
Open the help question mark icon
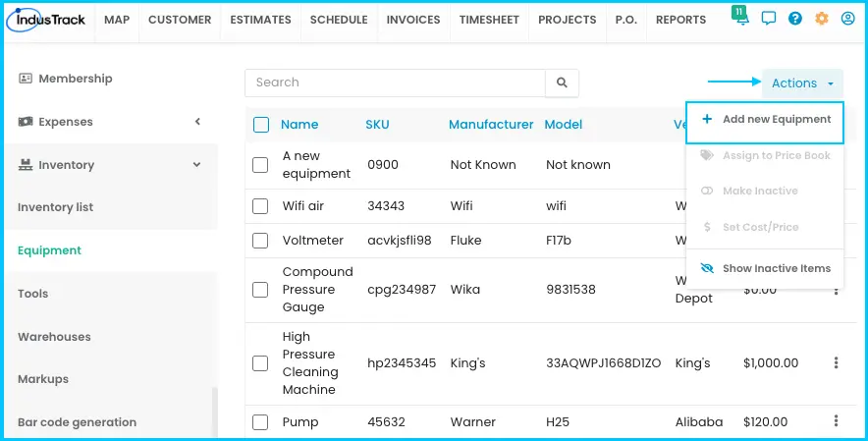pos(795,19)
